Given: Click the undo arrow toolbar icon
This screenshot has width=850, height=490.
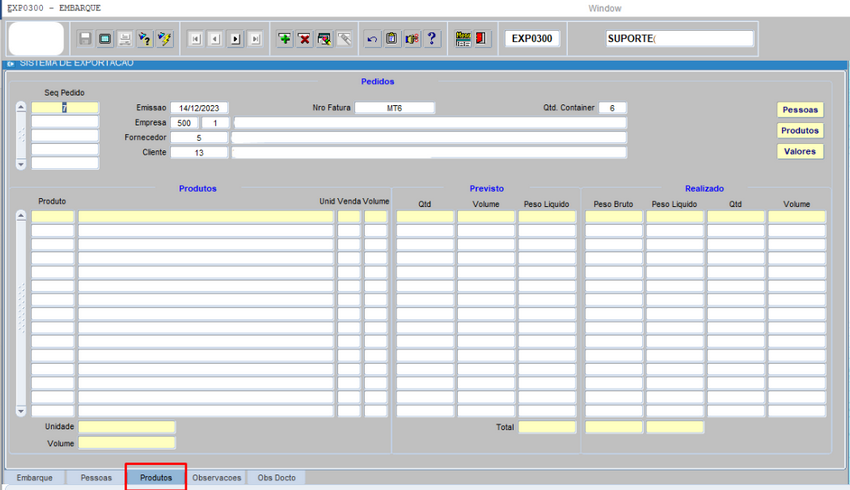Looking at the screenshot, I should point(372,39).
